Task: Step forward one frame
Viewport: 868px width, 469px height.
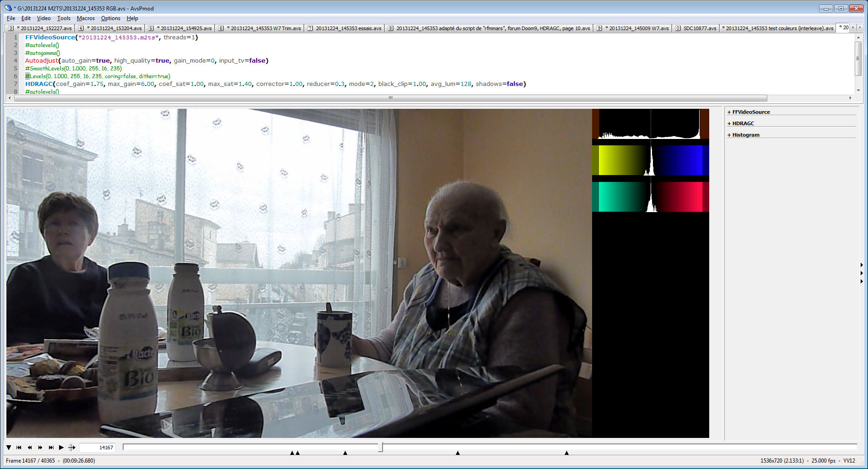Action: pos(40,448)
